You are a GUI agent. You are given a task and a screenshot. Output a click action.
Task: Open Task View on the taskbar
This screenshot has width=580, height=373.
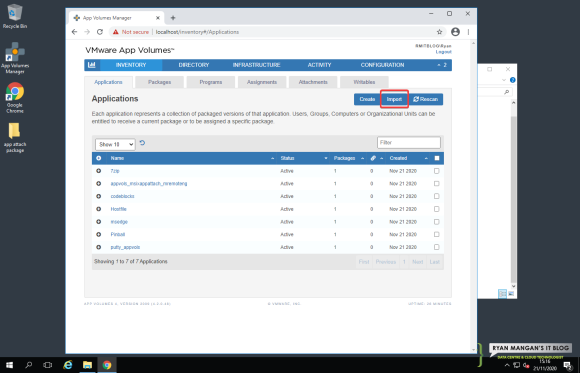[x=48, y=365]
